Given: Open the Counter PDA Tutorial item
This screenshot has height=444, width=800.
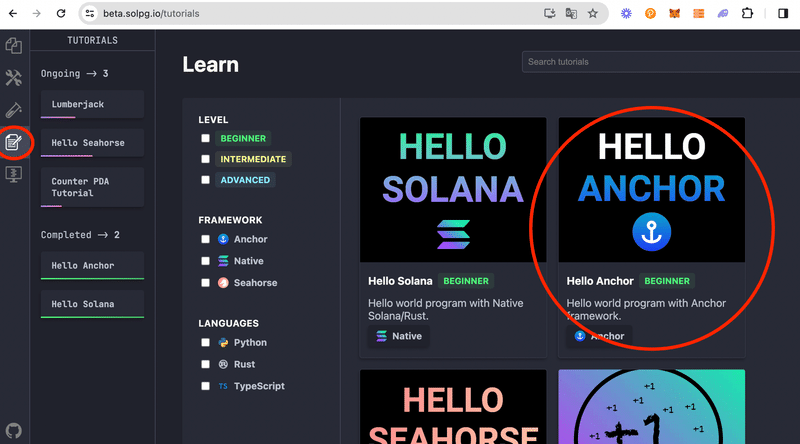Looking at the screenshot, I should (92, 187).
